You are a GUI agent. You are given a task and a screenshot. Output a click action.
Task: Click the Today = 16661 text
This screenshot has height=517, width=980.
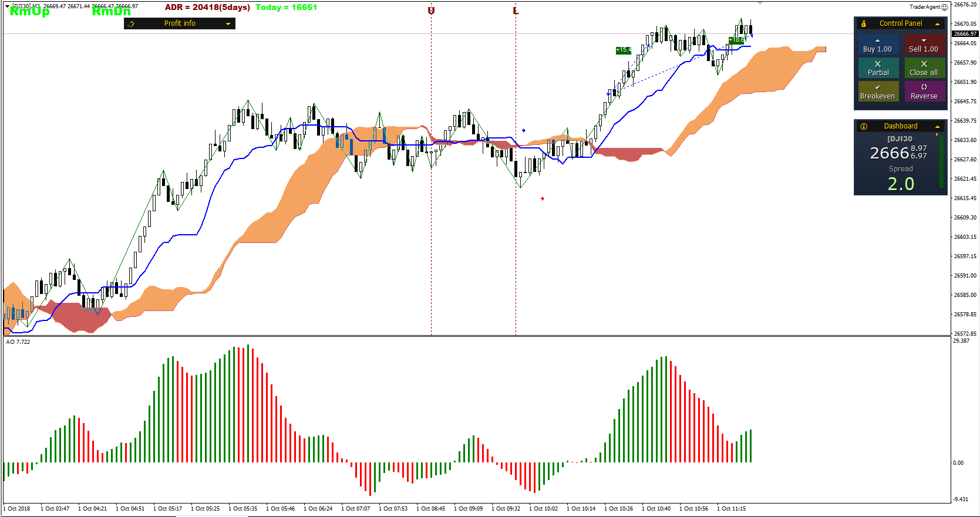(x=287, y=8)
